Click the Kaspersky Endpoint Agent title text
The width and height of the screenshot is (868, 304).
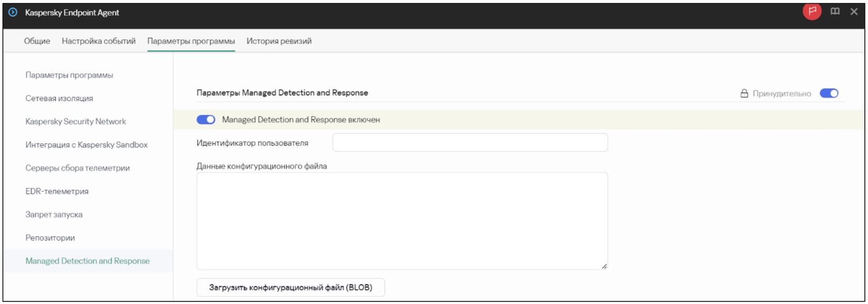(x=72, y=12)
